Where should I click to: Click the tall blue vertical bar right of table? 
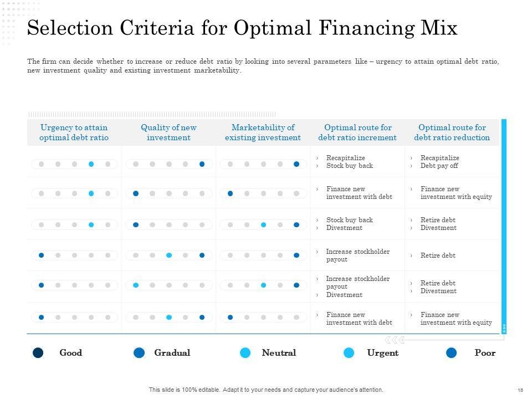click(504, 222)
